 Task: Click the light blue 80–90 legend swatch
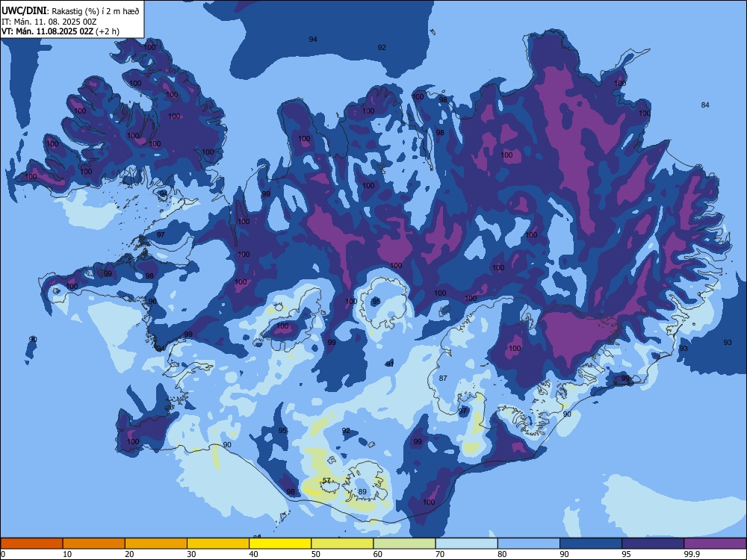[529, 544]
